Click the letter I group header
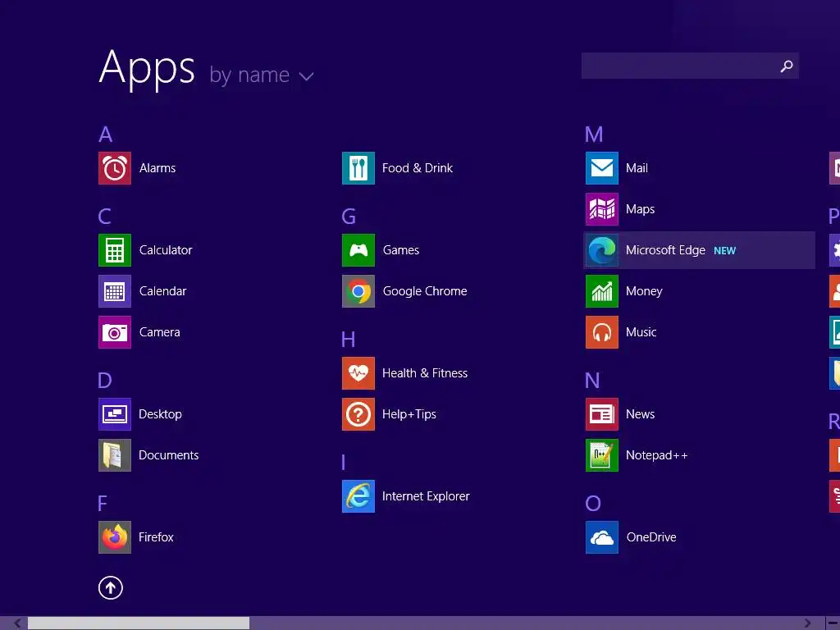The height and width of the screenshot is (630, 840). pos(344,463)
